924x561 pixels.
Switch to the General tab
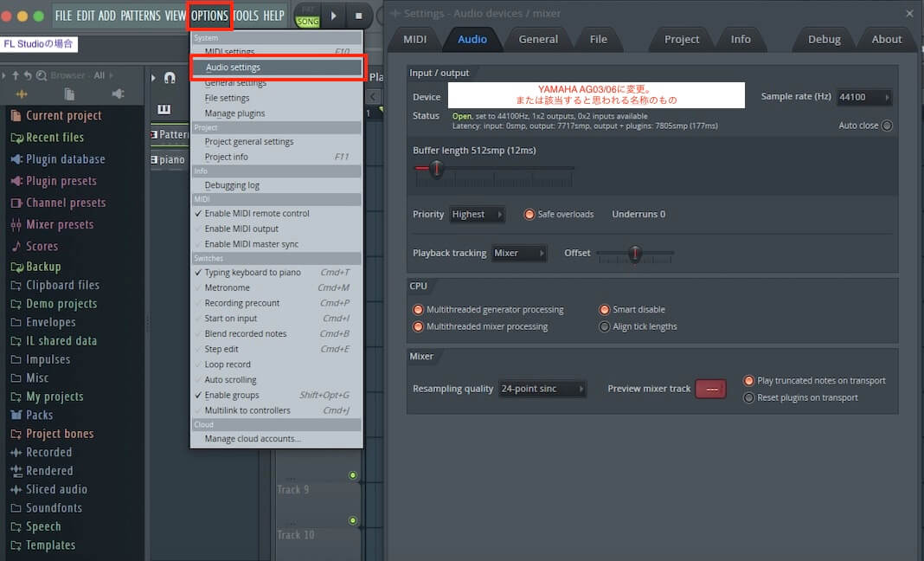(538, 40)
